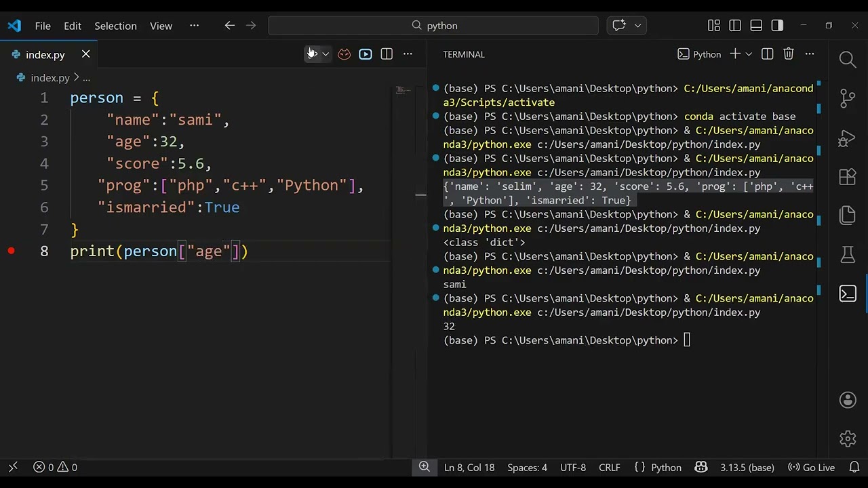868x488 pixels.
Task: Open the Run and Debug view
Action: (x=848, y=138)
